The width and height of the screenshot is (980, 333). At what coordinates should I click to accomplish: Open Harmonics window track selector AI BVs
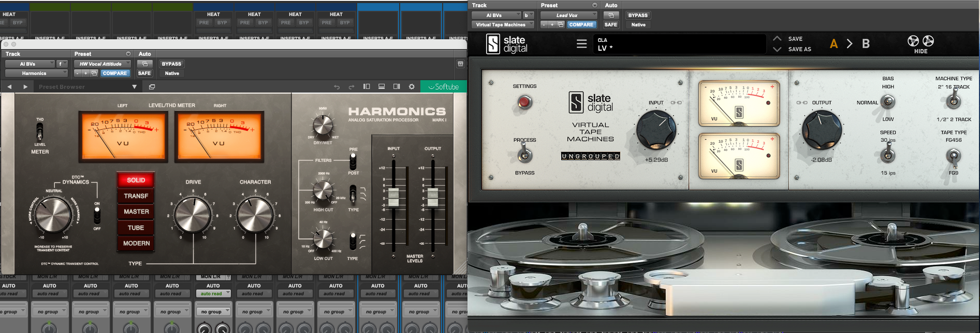click(30, 64)
